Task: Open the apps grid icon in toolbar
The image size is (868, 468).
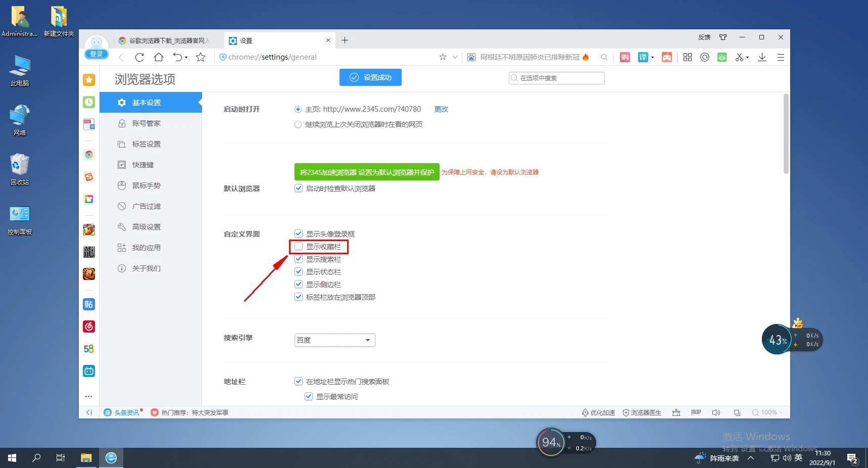Action: (688, 57)
